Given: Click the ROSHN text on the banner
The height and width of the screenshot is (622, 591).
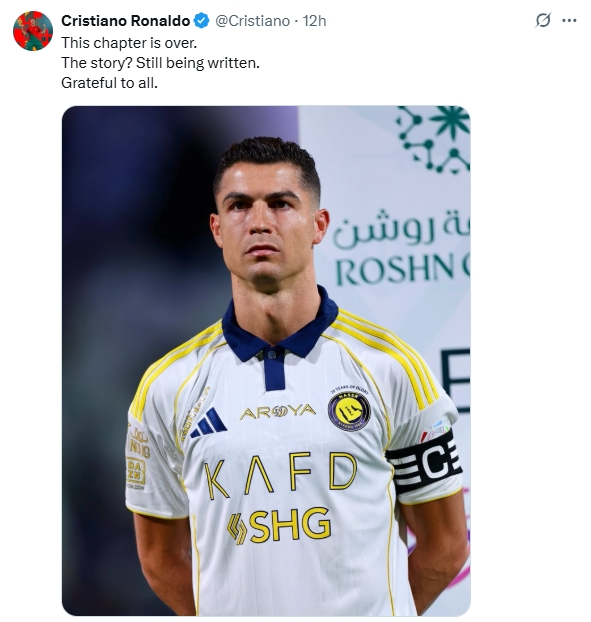Looking at the screenshot, I should click(x=395, y=270).
